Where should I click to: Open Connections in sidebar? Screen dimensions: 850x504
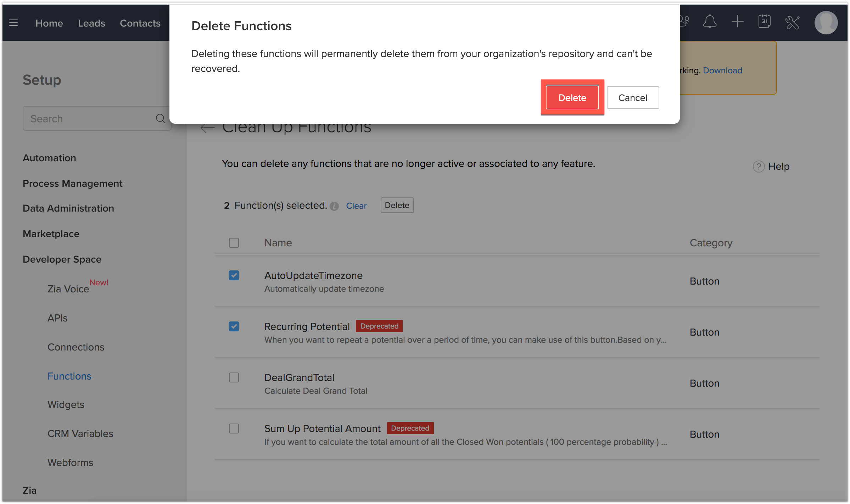click(x=76, y=347)
